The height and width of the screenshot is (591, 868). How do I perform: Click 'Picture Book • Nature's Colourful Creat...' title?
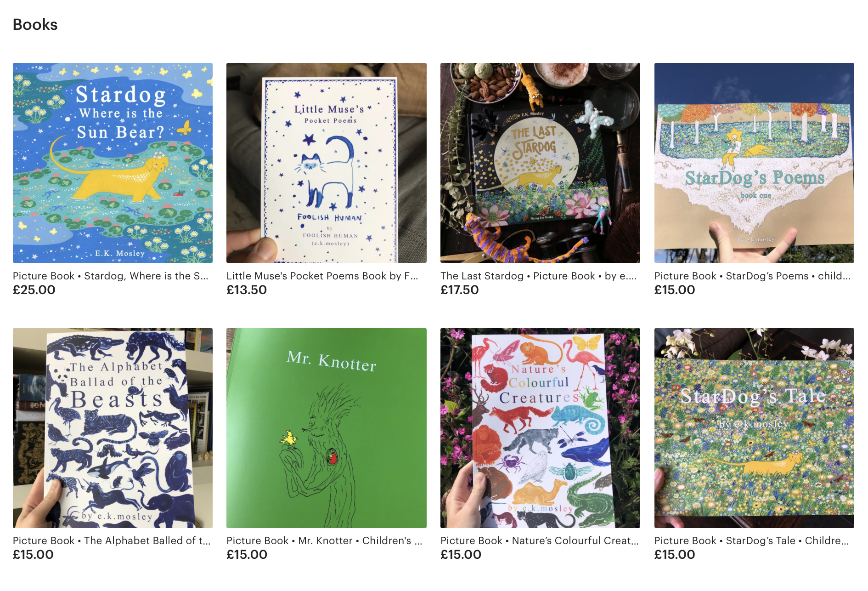click(x=540, y=540)
